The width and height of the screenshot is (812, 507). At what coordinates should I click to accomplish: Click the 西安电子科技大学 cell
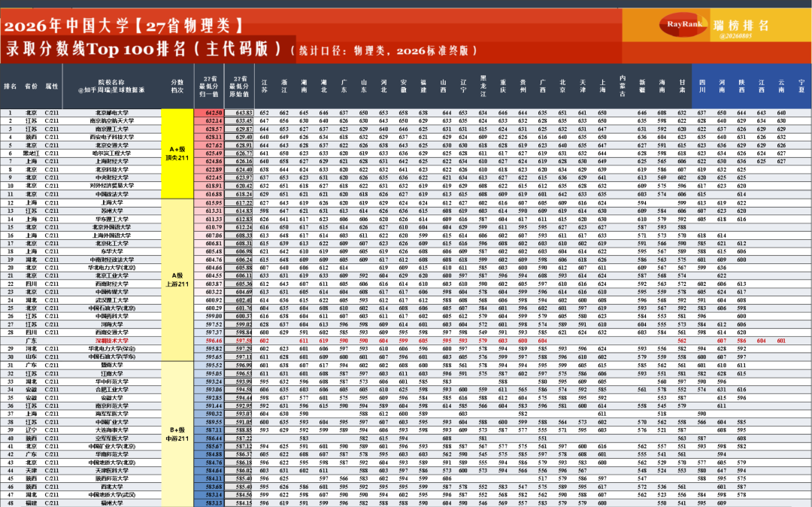pos(112,137)
